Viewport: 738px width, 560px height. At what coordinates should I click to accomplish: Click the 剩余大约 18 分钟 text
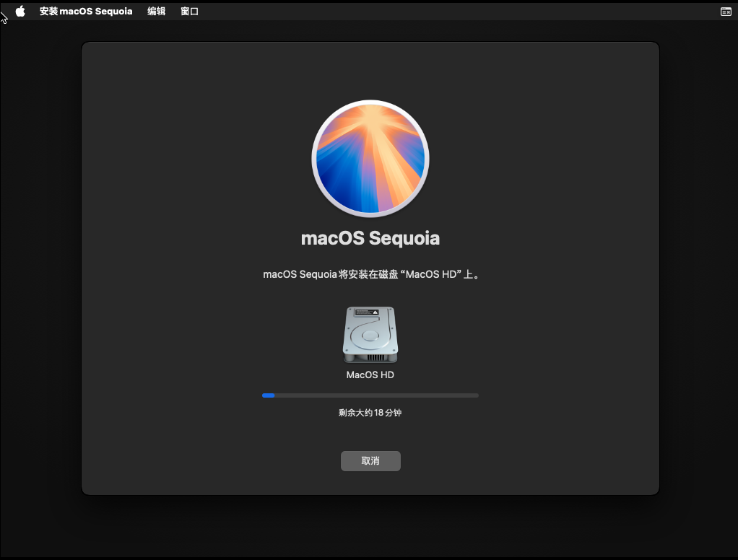pos(370,413)
